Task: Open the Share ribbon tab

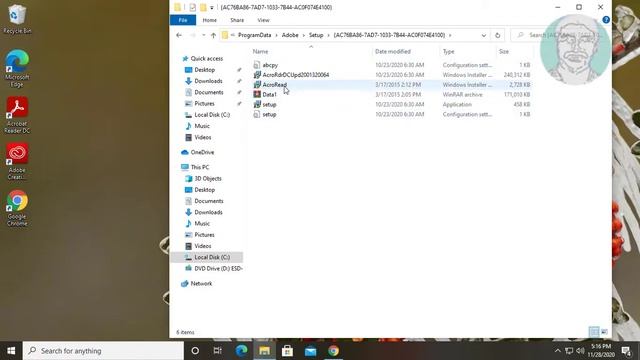Action: 237,20
